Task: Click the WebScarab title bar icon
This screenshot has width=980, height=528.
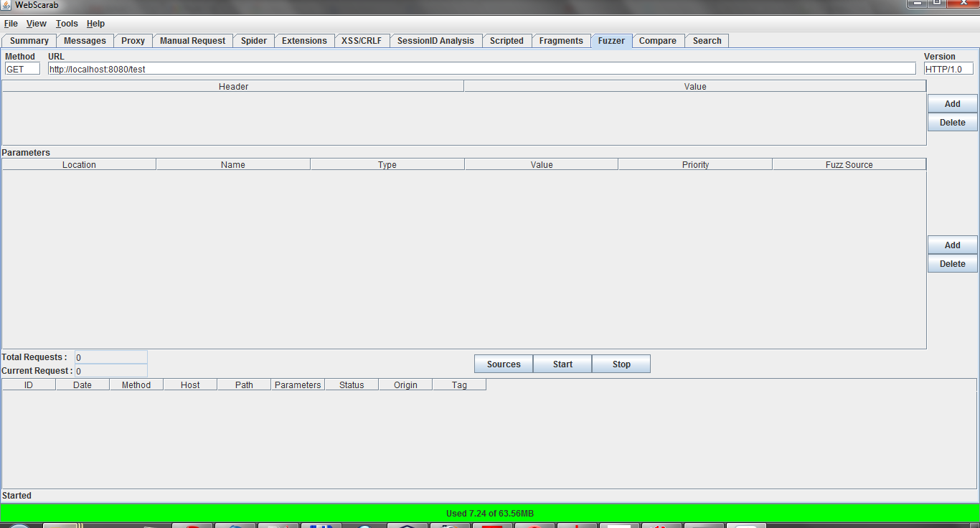Action: [6, 5]
